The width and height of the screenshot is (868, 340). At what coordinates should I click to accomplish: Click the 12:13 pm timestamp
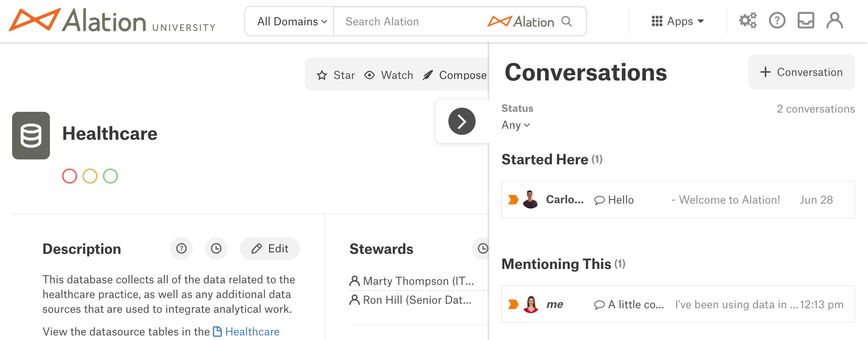(x=821, y=304)
